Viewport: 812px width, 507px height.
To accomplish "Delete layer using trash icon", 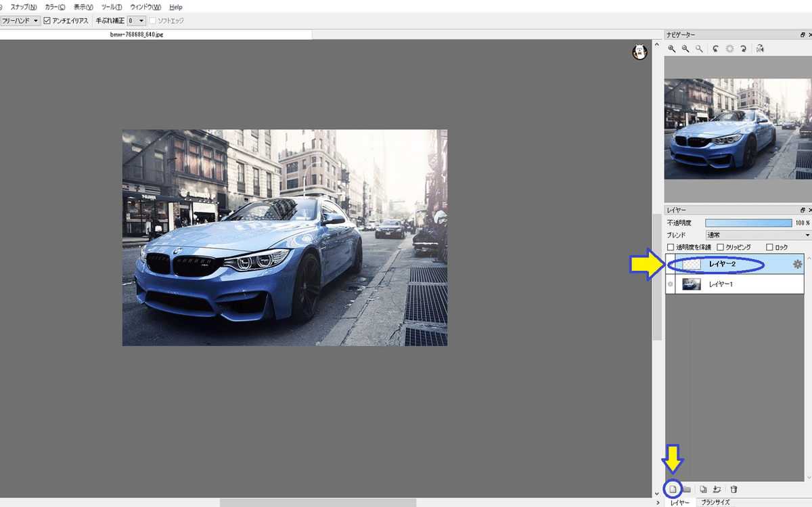I will click(x=734, y=489).
